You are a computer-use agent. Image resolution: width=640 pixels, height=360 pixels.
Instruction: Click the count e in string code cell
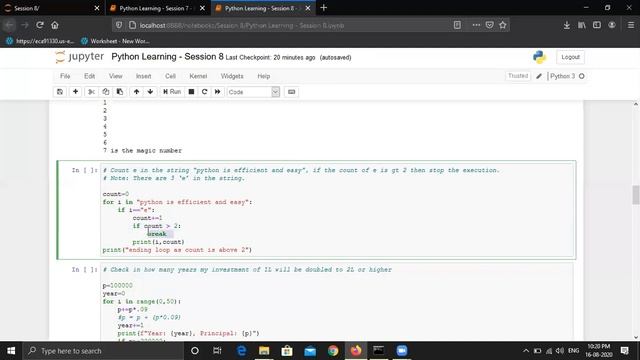click(338, 210)
